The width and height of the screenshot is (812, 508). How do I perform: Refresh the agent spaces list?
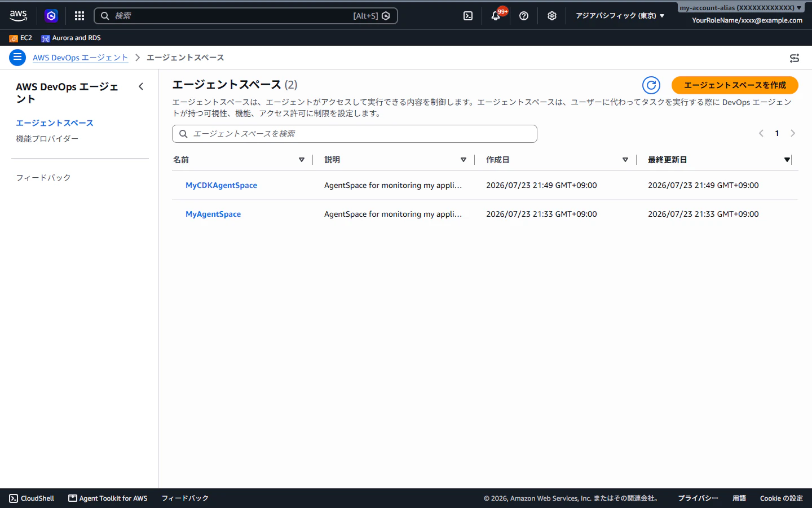(651, 85)
